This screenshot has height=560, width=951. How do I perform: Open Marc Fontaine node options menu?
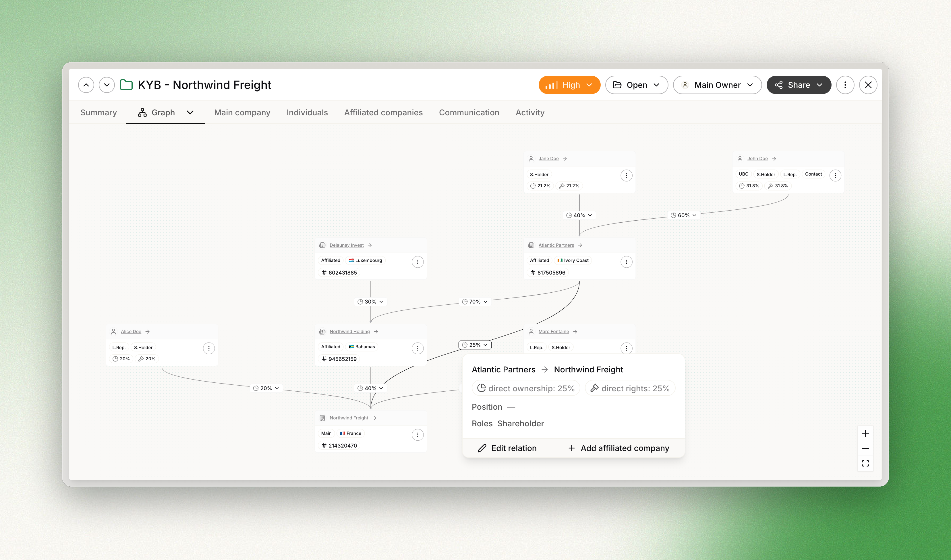[x=627, y=348]
